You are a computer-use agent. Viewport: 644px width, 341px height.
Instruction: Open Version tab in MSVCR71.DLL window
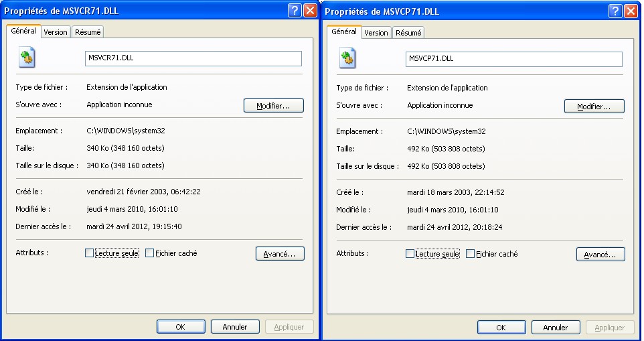coord(56,32)
